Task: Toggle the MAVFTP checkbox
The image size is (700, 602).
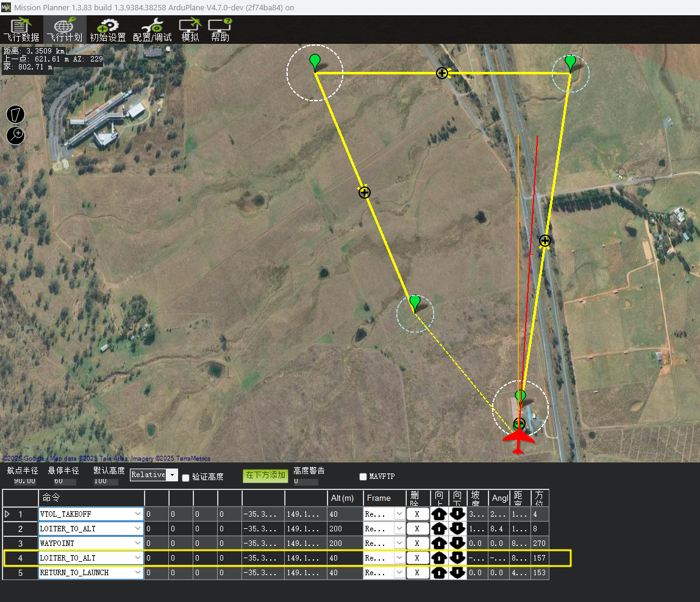Action: tap(363, 476)
